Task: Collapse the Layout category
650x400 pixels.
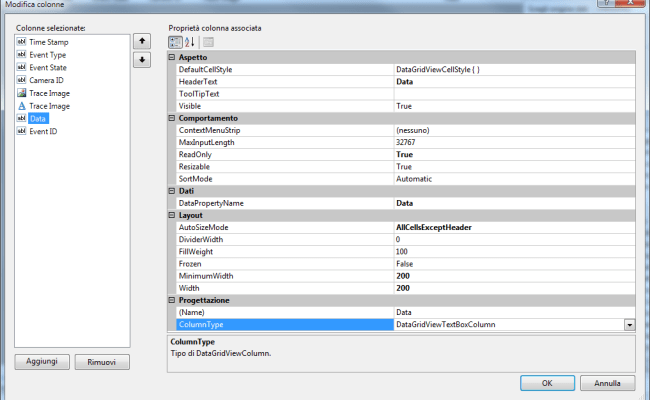Action: coord(172,215)
